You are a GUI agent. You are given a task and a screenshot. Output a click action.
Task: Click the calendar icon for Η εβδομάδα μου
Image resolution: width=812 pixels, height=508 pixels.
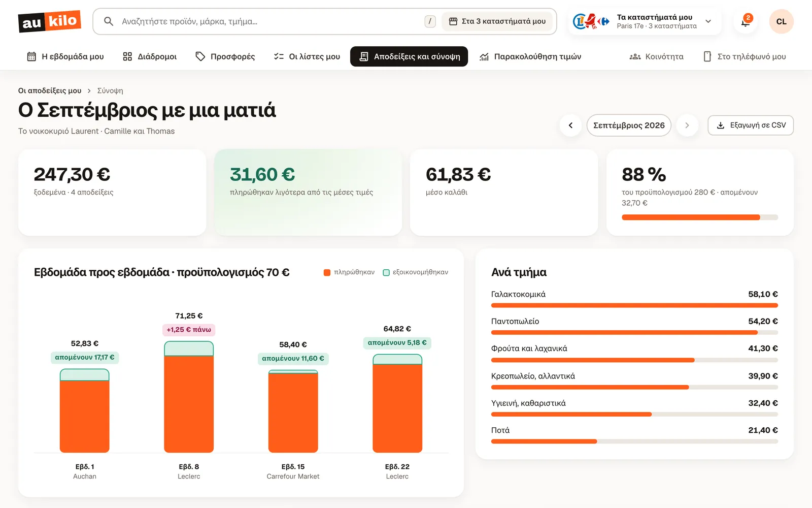click(x=31, y=56)
